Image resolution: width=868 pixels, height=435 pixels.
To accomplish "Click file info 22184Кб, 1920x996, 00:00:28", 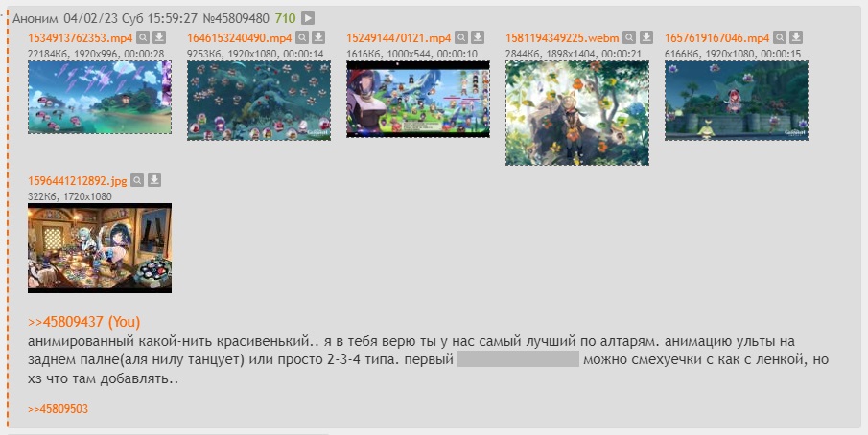I will tap(96, 54).
